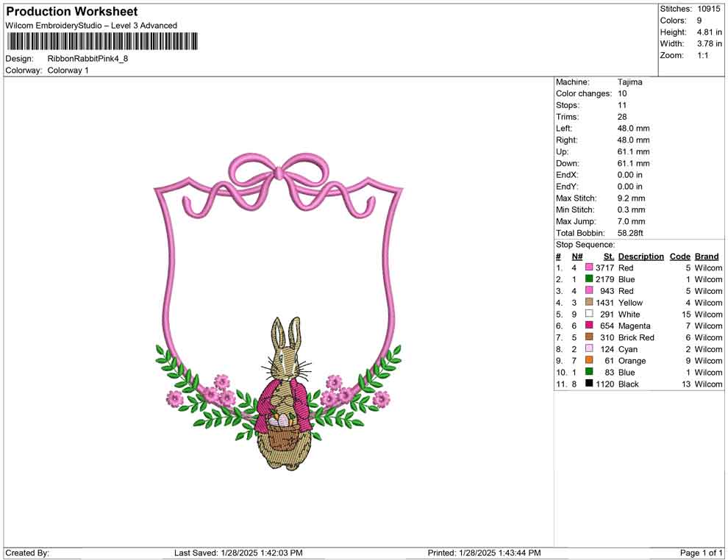Viewport: 728px width, 560px height.
Task: Click the pale pink swatch in the Cyan row
Action: 589,348
